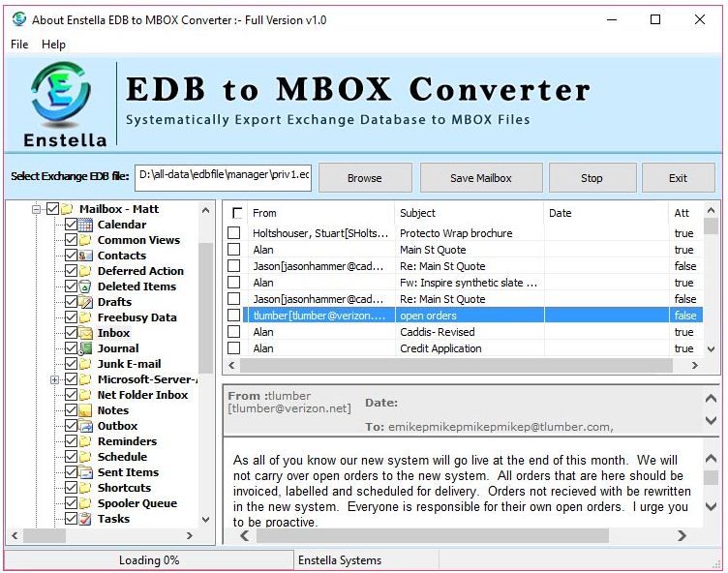Click the Net Folder Inbox folder icon
728x573 pixels.
click(85, 395)
